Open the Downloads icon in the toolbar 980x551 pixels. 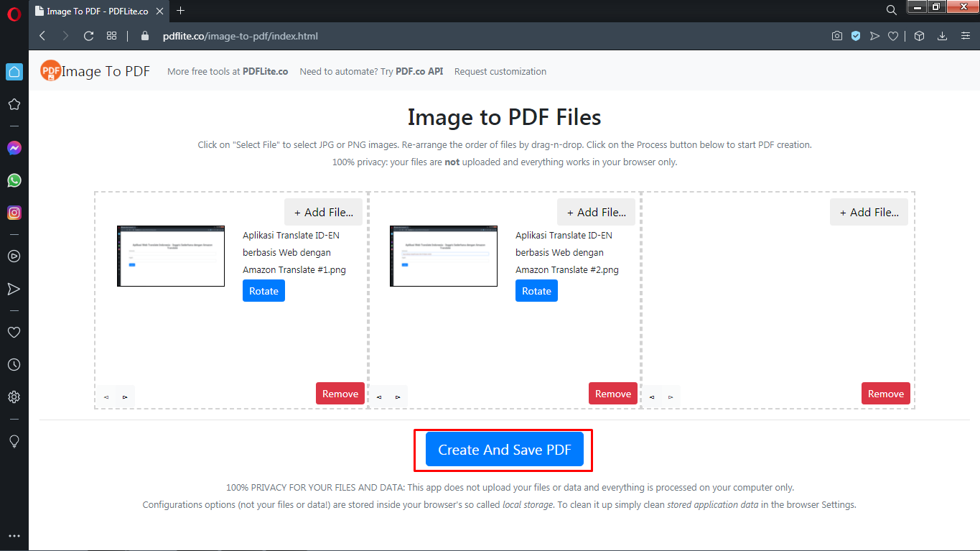point(941,35)
